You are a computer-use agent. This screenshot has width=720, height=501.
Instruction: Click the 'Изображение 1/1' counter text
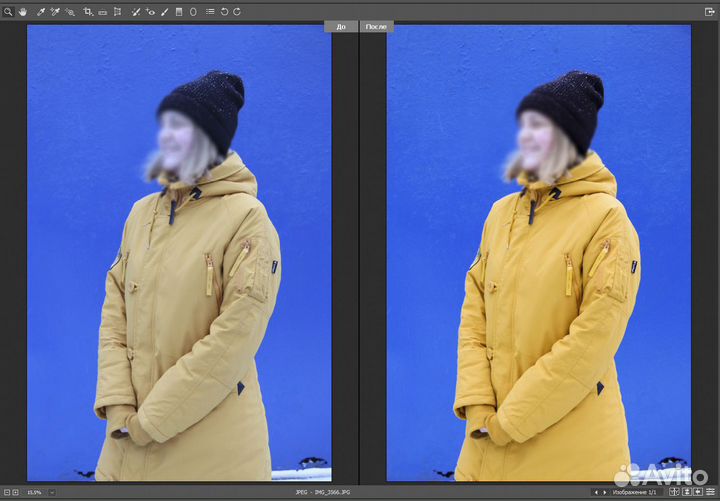[635, 493]
